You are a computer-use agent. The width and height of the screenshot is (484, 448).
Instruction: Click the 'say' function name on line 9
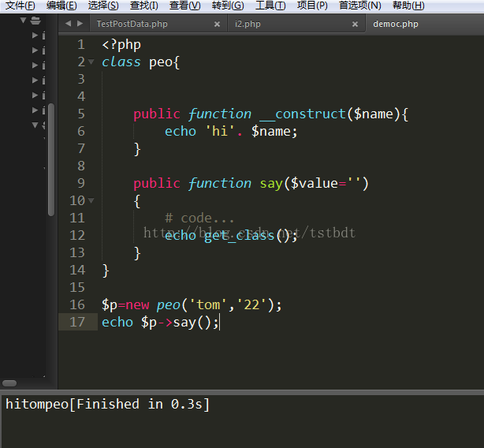coord(271,184)
